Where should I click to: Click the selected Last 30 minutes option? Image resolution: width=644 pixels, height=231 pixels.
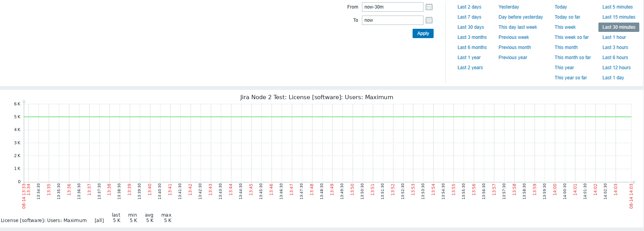click(x=619, y=27)
